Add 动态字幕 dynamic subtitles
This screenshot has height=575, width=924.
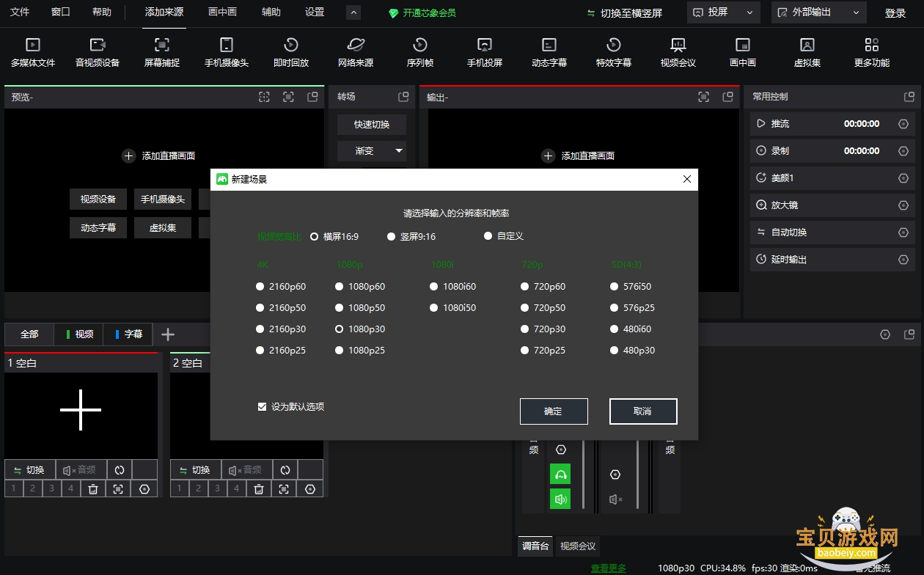point(549,53)
